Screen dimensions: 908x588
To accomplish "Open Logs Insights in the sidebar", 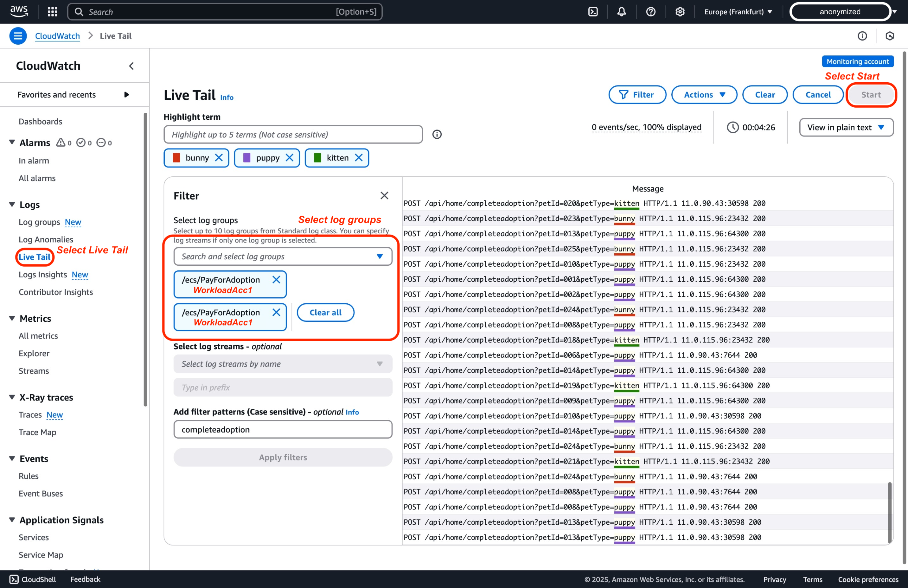I will point(43,275).
